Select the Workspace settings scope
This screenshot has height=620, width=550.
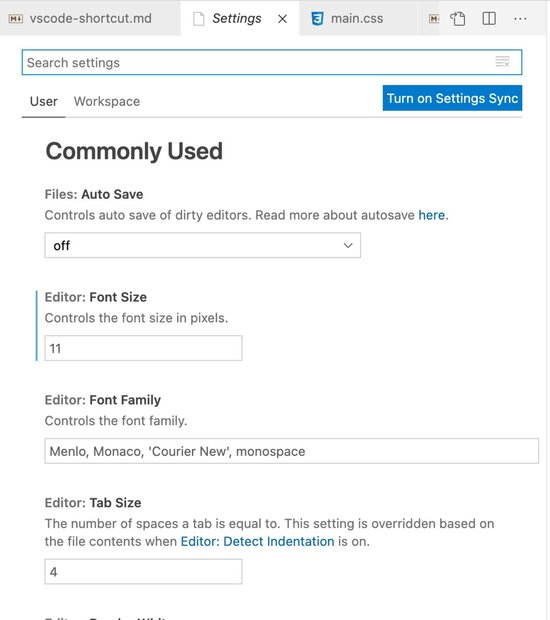[107, 102]
